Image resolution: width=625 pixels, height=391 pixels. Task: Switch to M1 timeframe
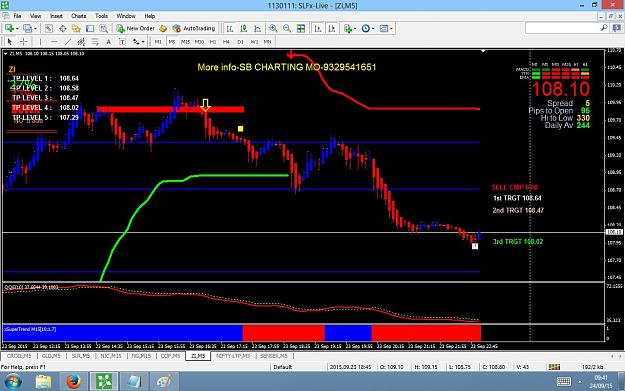(x=158, y=41)
